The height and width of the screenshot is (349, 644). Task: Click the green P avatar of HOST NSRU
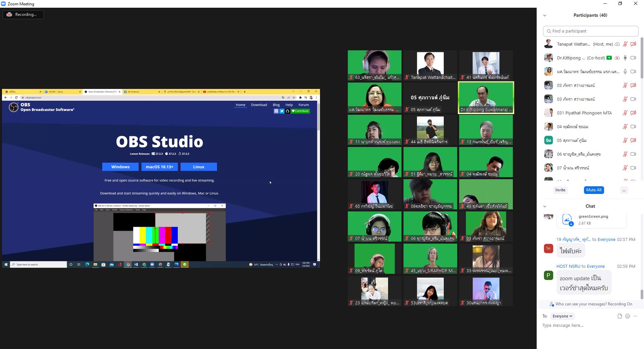click(548, 276)
